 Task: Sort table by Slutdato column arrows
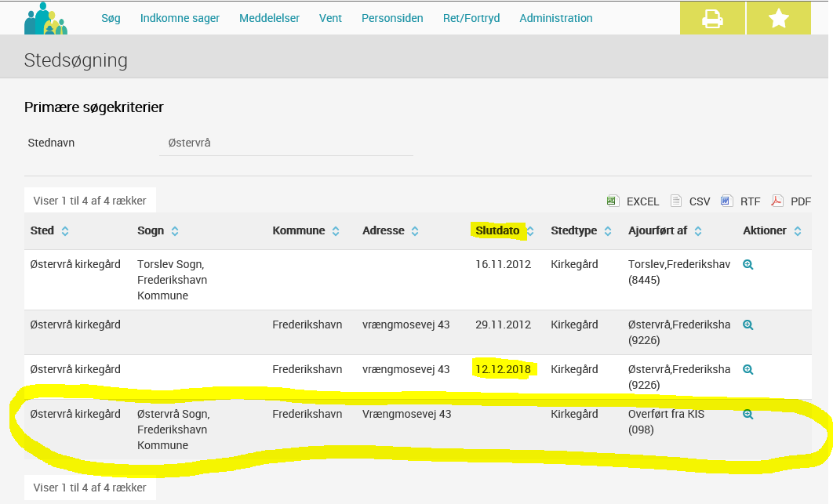530,231
